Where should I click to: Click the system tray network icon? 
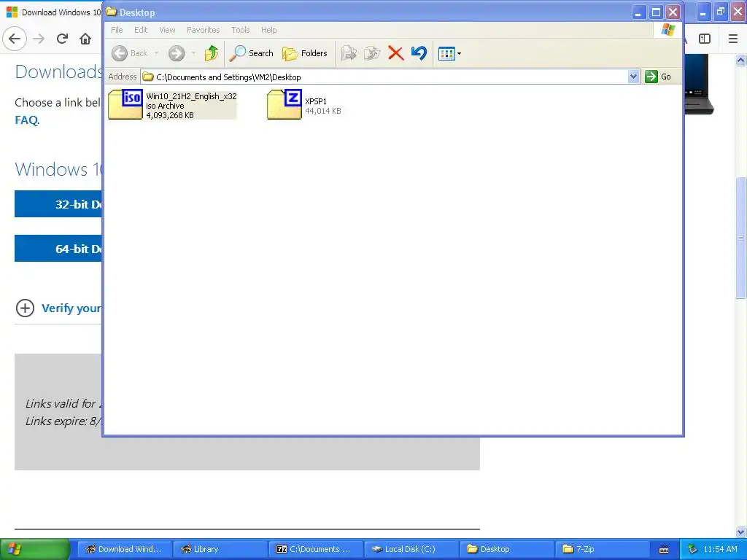[693, 549]
